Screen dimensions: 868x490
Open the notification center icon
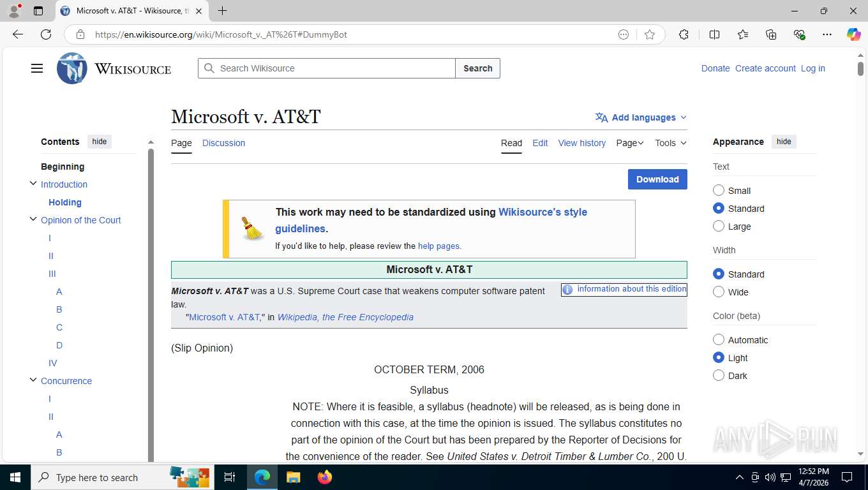click(x=847, y=477)
